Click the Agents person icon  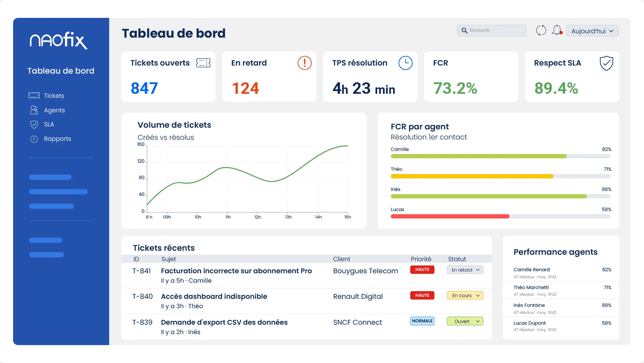[34, 110]
